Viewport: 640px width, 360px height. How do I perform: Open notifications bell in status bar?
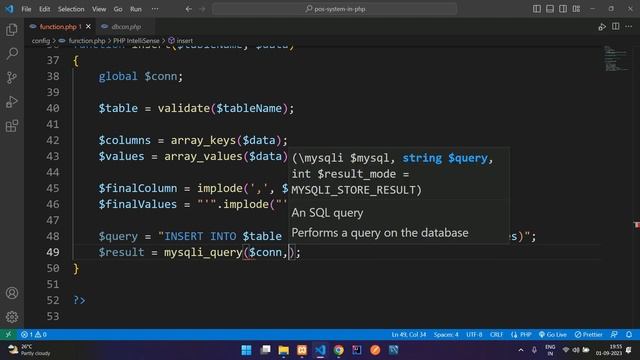[x=629, y=334]
